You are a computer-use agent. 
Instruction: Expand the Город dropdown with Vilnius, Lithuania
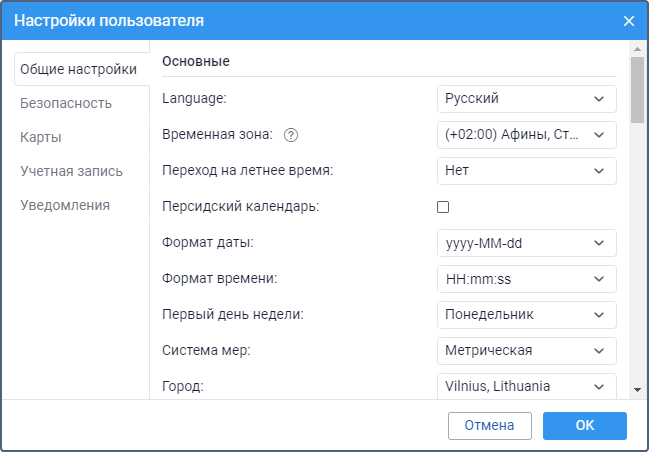tap(526, 387)
